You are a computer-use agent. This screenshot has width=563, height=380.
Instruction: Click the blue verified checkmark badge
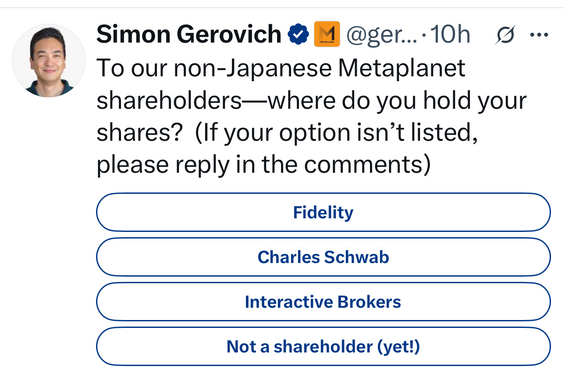coord(298,34)
